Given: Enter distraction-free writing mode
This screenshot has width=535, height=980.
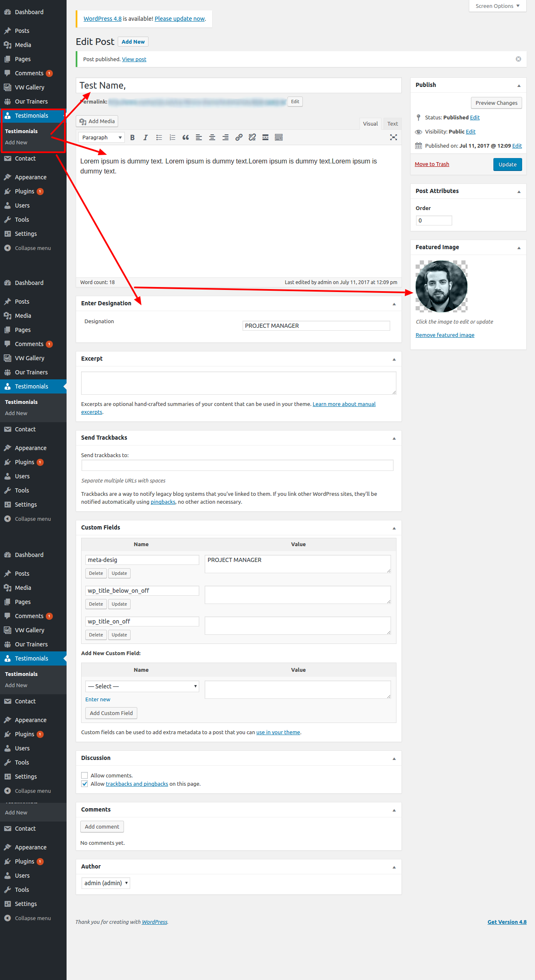Looking at the screenshot, I should pyautogui.click(x=393, y=138).
